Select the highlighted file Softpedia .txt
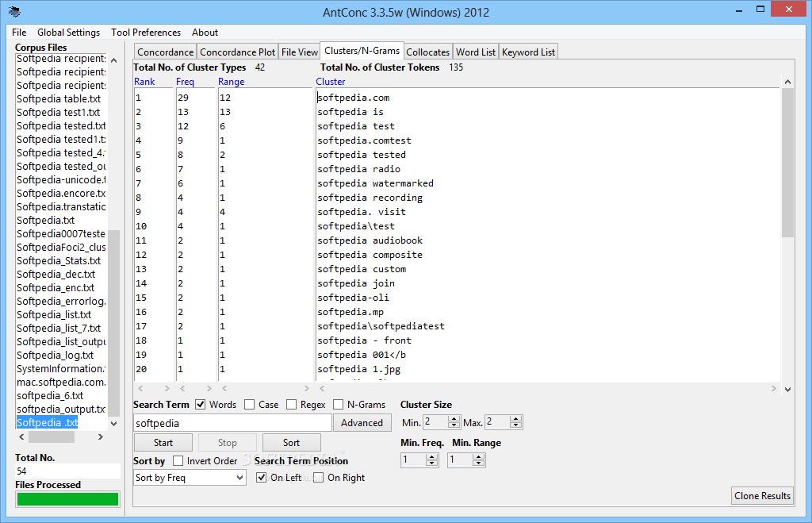 (47, 422)
